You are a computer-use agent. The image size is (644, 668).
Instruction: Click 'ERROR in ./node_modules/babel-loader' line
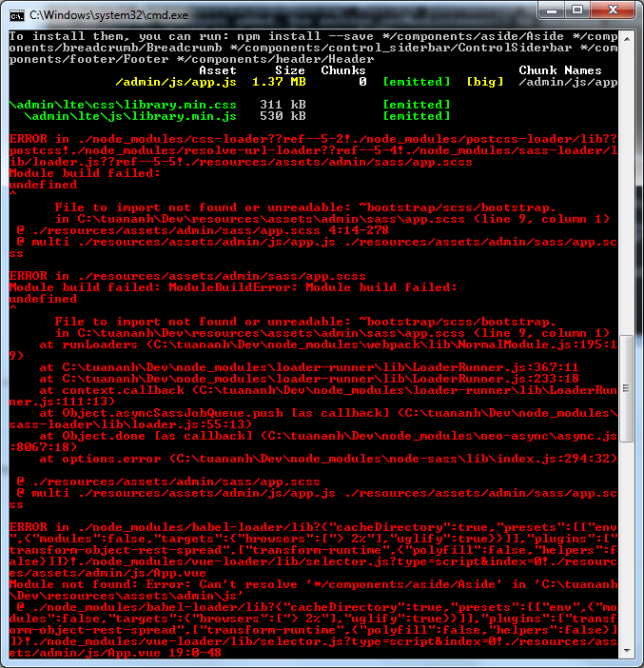click(313, 527)
